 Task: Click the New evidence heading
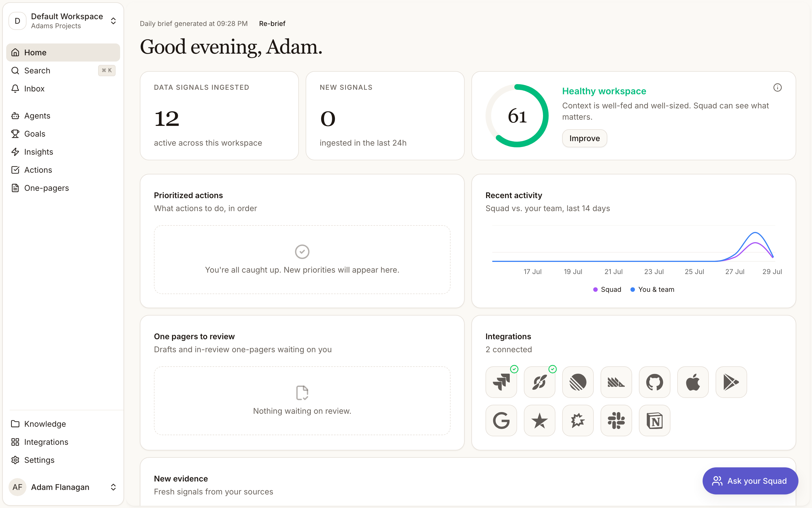(181, 479)
